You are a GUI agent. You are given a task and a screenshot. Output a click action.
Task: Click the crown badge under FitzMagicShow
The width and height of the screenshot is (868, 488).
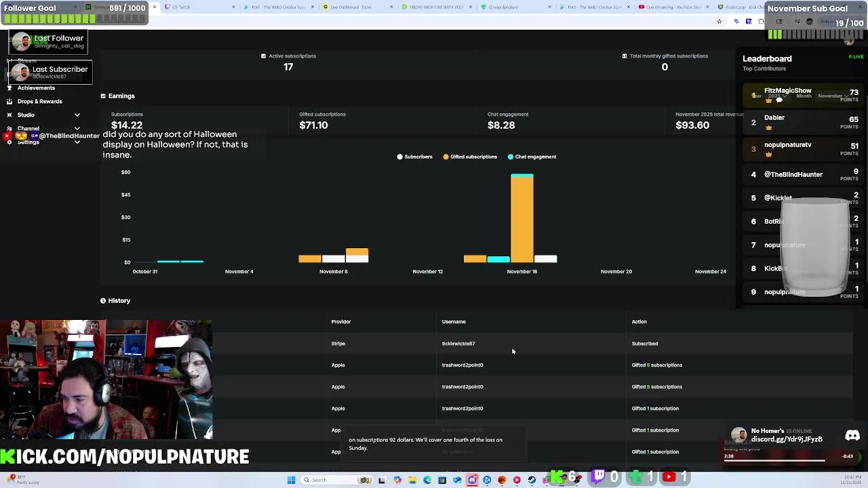(x=768, y=100)
